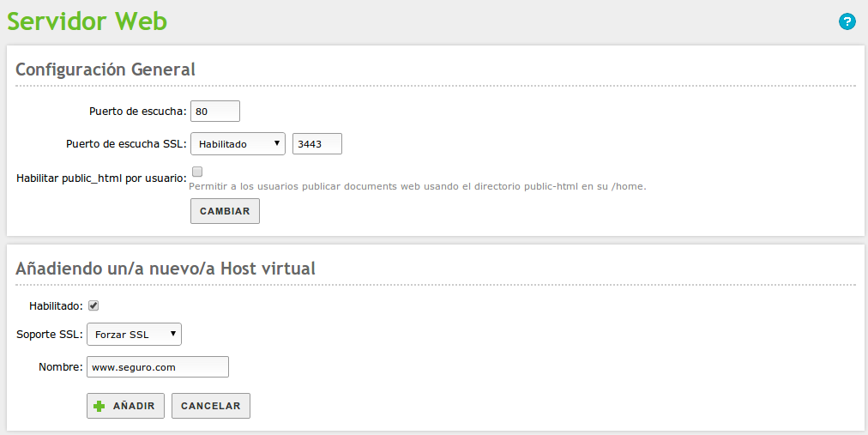Click the Cancelar button
The width and height of the screenshot is (868, 435).
pyautogui.click(x=211, y=406)
